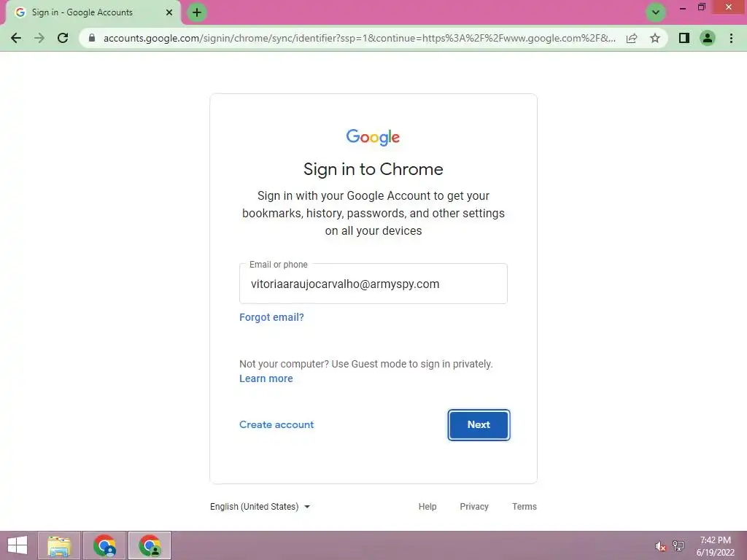The width and height of the screenshot is (747, 560).
Task: Open the Privacy link in the footer
Action: click(x=474, y=507)
